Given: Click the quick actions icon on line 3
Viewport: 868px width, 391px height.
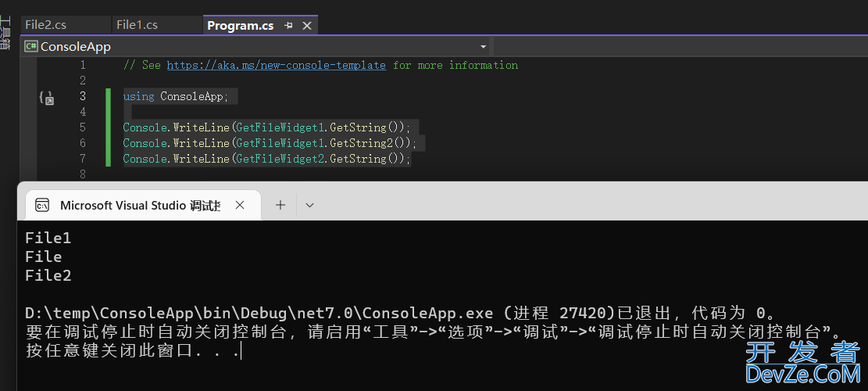Looking at the screenshot, I should click(47, 98).
